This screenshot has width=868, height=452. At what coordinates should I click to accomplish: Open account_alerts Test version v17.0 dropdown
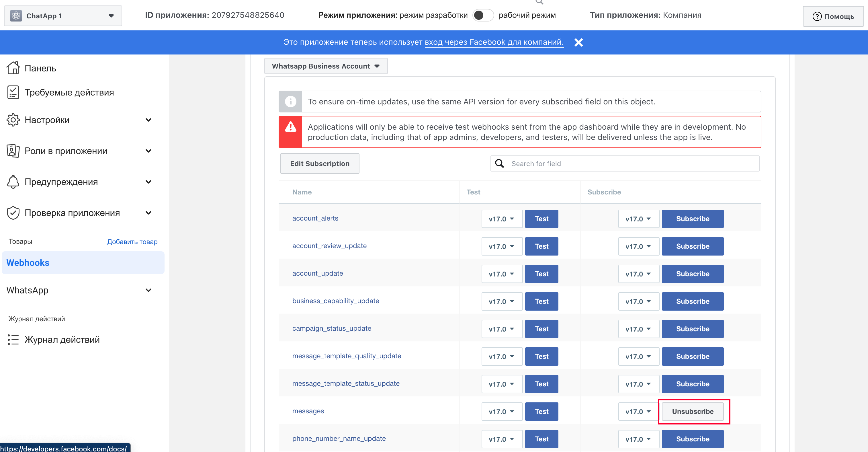(501, 219)
